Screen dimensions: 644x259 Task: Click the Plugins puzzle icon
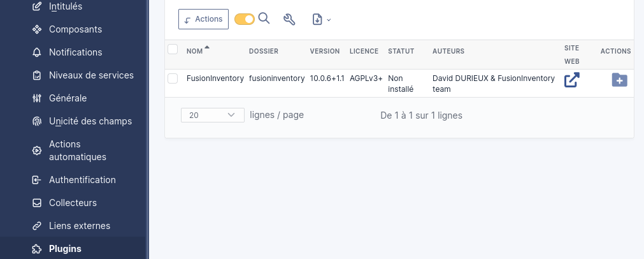point(37,249)
